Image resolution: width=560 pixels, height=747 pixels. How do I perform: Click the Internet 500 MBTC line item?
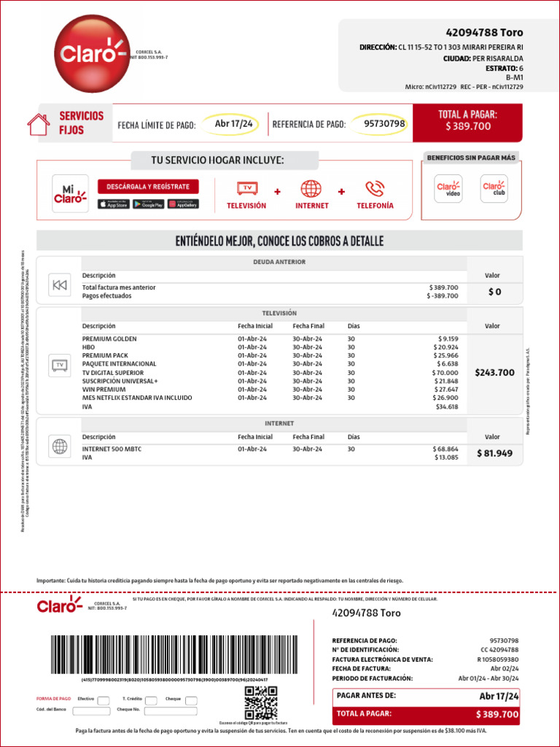(270, 449)
